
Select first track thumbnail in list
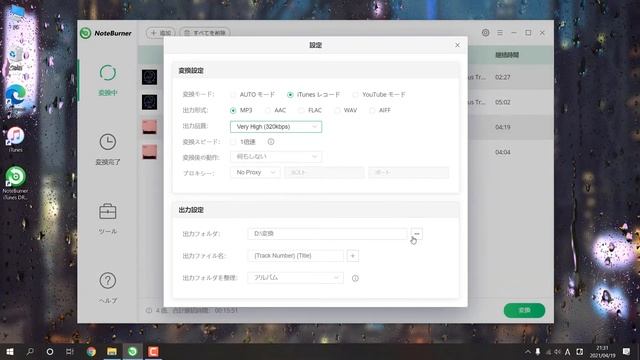pyautogui.click(x=149, y=77)
